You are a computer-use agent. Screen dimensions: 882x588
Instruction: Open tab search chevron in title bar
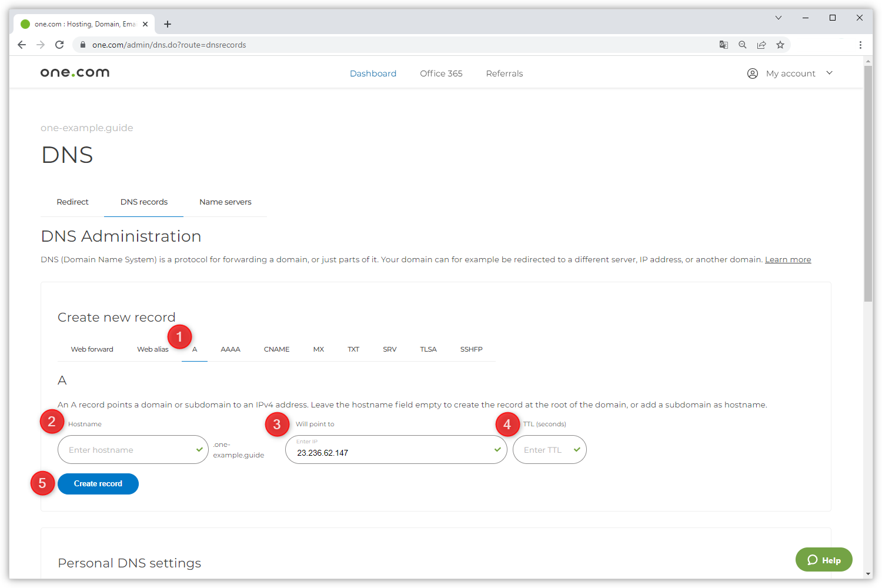click(x=778, y=18)
